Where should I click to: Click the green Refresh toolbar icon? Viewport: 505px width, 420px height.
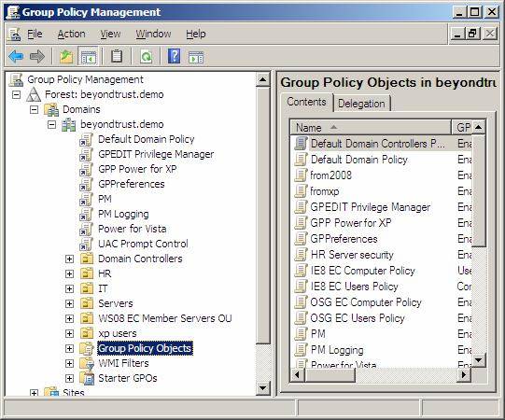[x=146, y=57]
